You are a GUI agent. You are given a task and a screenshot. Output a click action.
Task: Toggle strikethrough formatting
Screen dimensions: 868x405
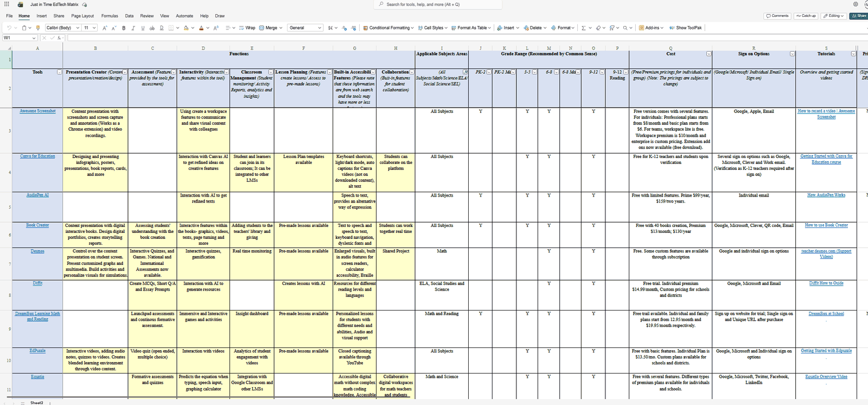click(152, 28)
